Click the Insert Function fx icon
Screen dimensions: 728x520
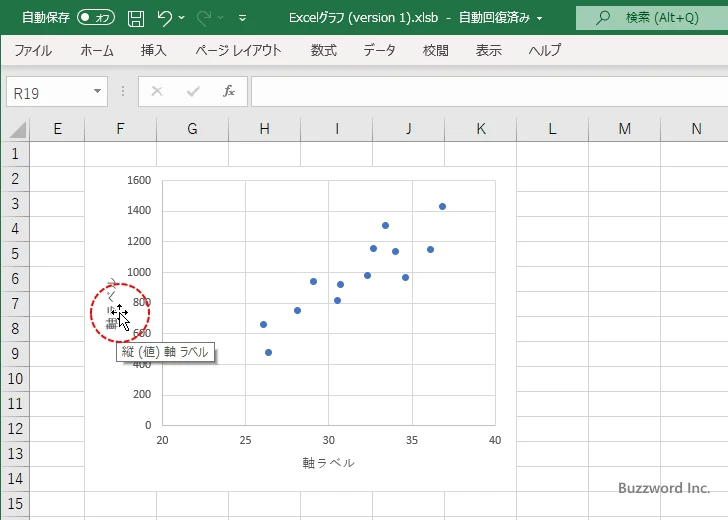pos(229,91)
